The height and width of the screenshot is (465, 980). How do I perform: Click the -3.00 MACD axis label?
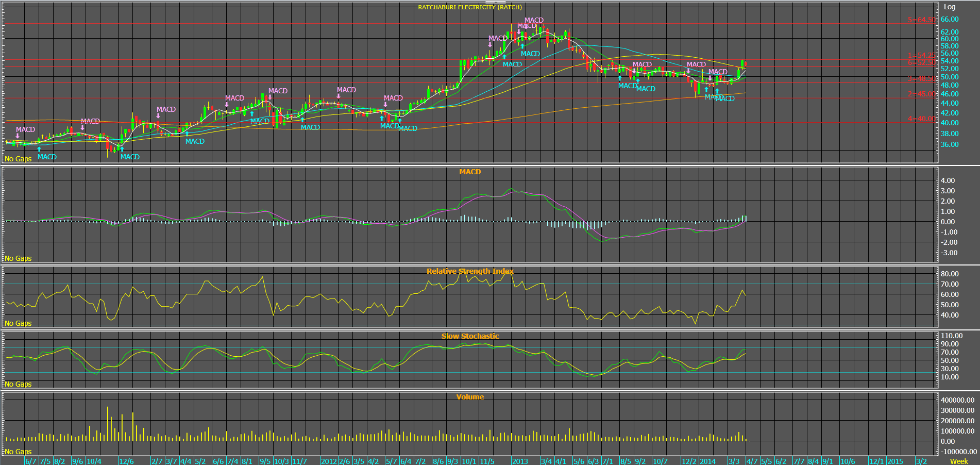click(948, 253)
